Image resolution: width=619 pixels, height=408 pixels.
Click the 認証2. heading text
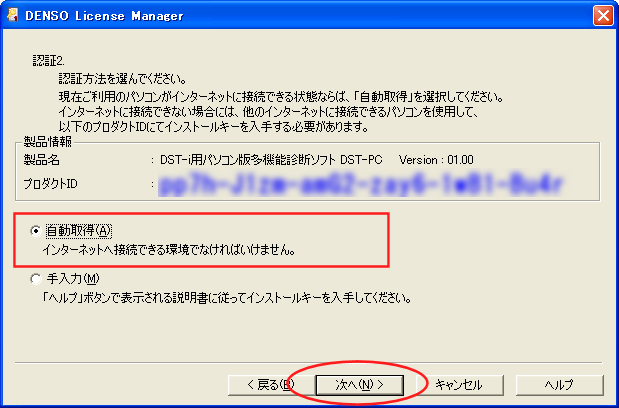49,61
